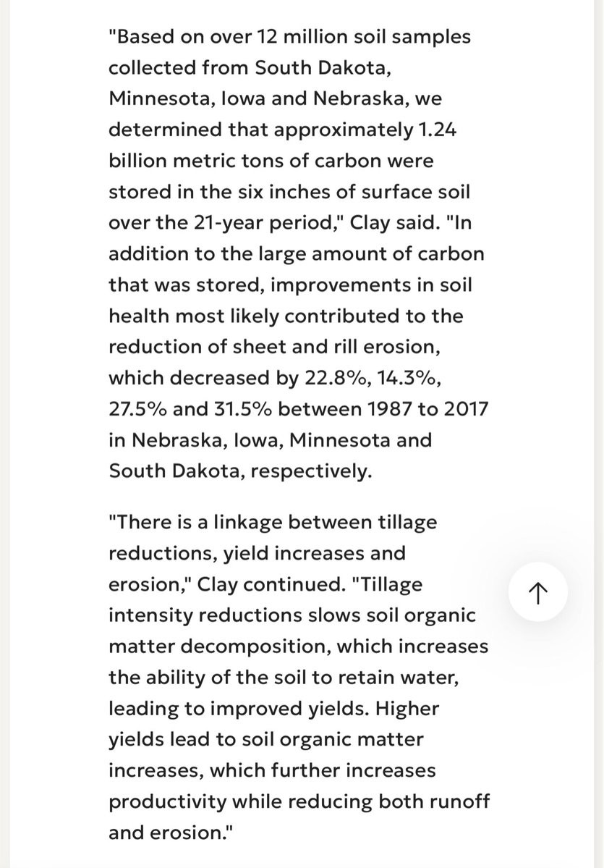
Task: Click the line "billion metric tons of carbon were"
Action: point(271,161)
